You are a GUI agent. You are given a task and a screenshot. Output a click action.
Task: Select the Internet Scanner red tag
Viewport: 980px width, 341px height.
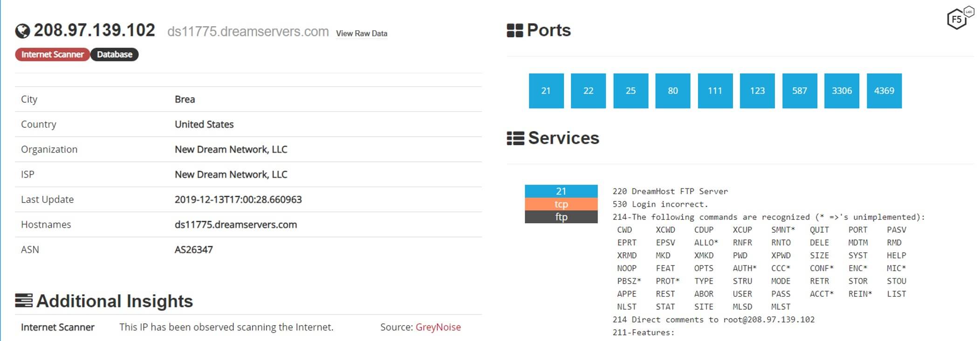click(52, 55)
